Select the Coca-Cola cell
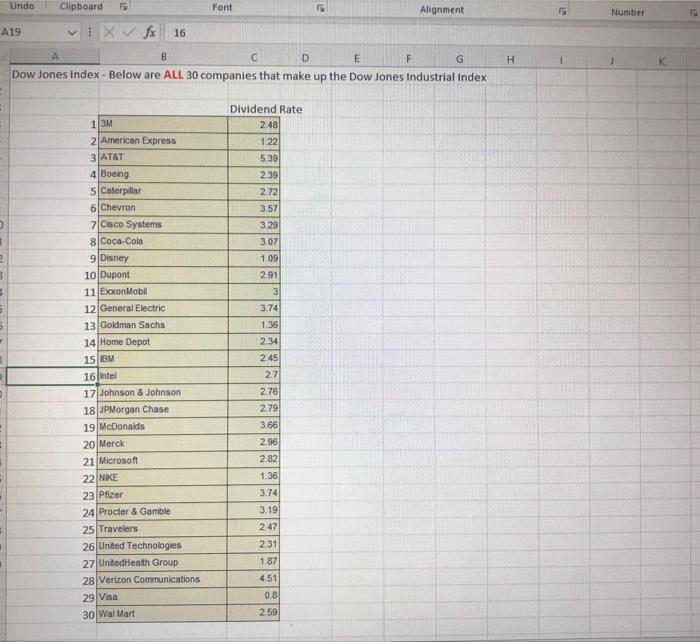The width and height of the screenshot is (700, 642). coord(163,241)
